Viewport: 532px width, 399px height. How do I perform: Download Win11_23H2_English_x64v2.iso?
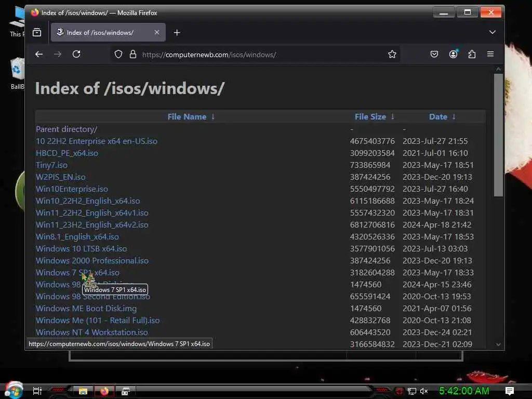92,225
